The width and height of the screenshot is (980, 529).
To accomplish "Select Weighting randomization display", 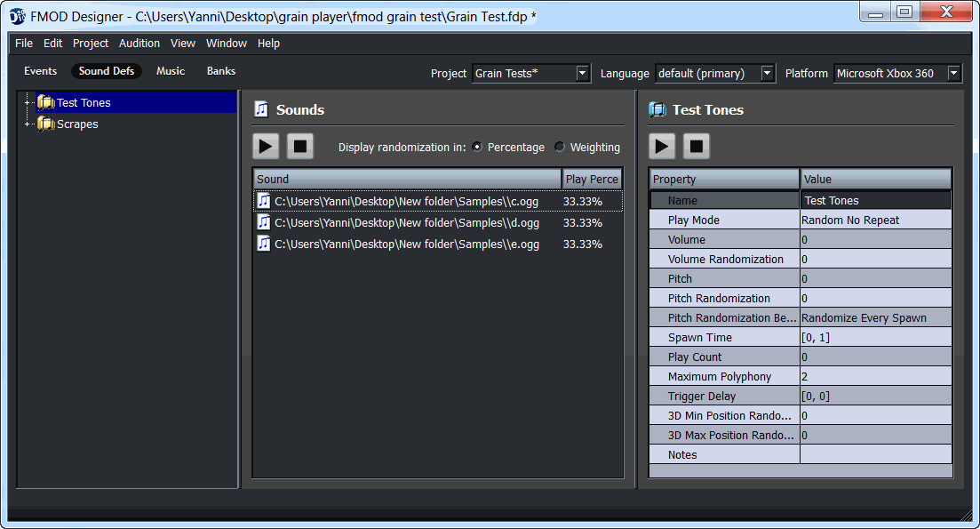I will 560,147.
